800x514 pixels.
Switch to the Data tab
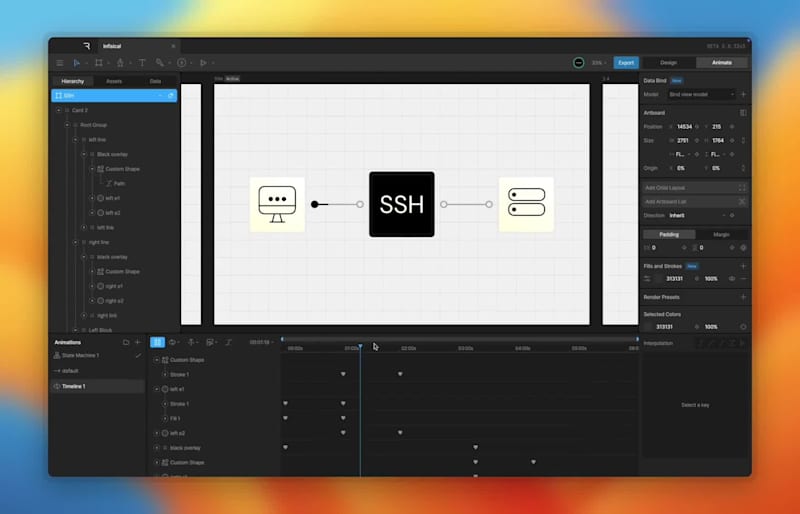[x=155, y=81]
